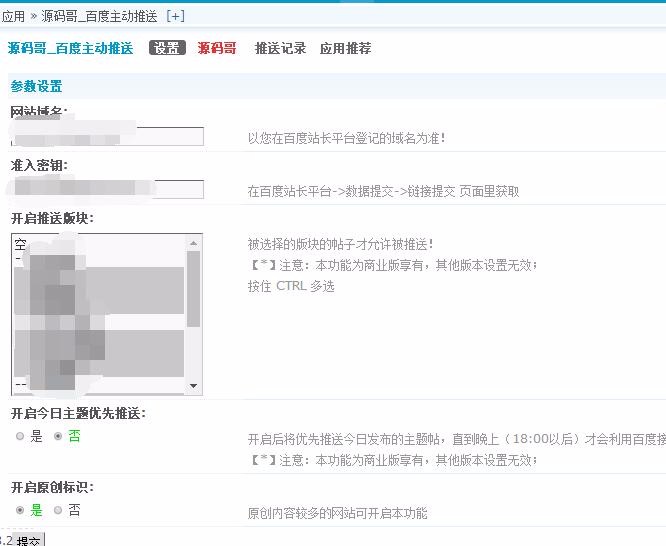Image resolution: width=666 pixels, height=546 pixels.
Task: Click hint text 以您在百度站长平台登记的域名为准
Action: [x=347, y=138]
